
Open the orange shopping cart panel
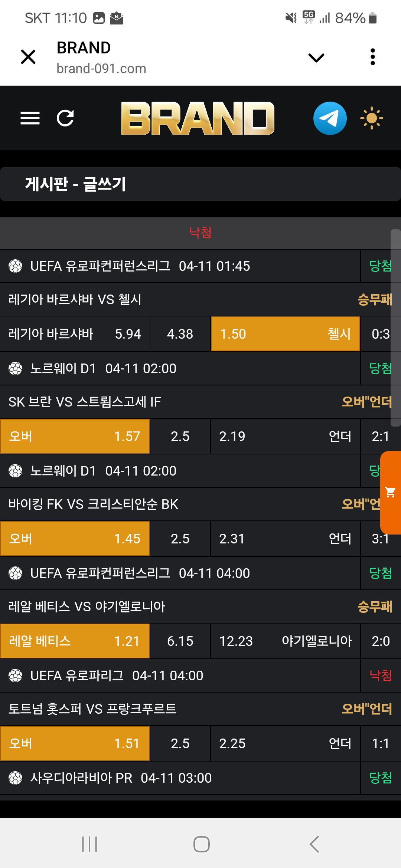(x=391, y=493)
